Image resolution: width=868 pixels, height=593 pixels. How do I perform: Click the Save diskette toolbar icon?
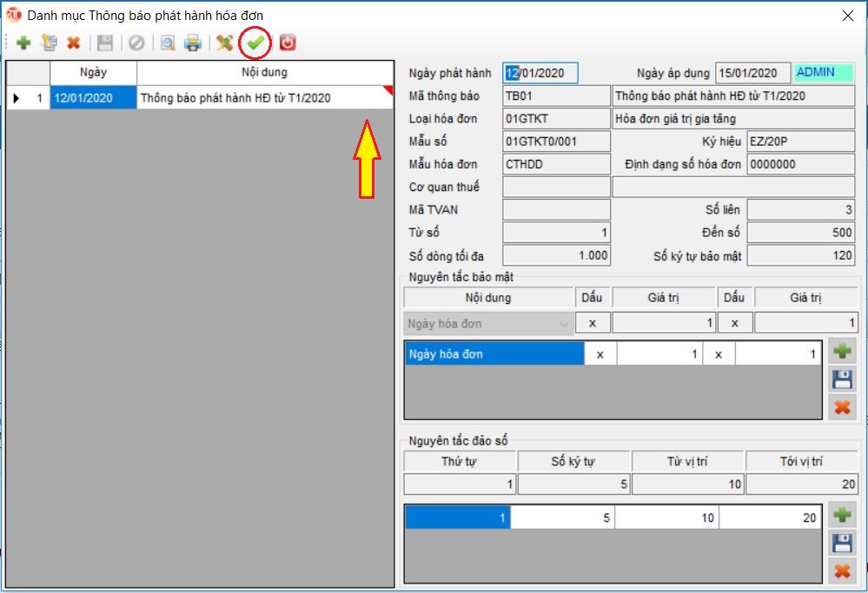(x=104, y=43)
